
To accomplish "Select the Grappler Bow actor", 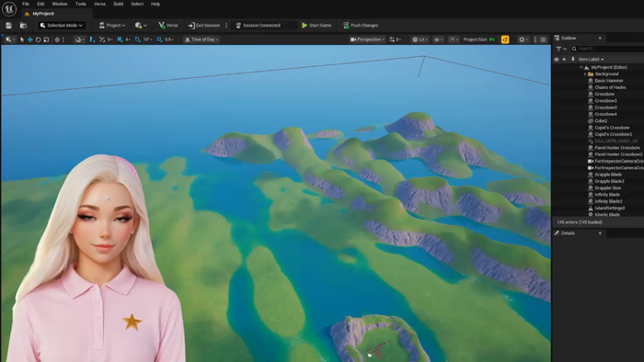I will click(x=608, y=188).
